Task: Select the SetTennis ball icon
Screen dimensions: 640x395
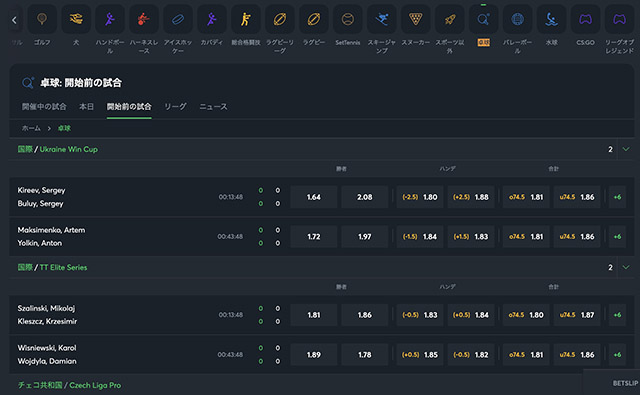Action: pos(347,19)
